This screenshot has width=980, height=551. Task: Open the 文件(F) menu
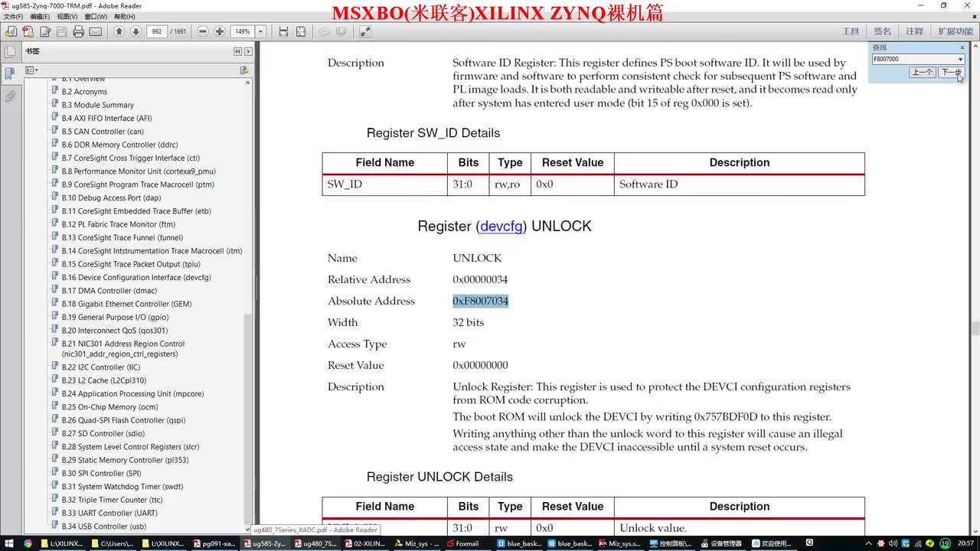13,16
